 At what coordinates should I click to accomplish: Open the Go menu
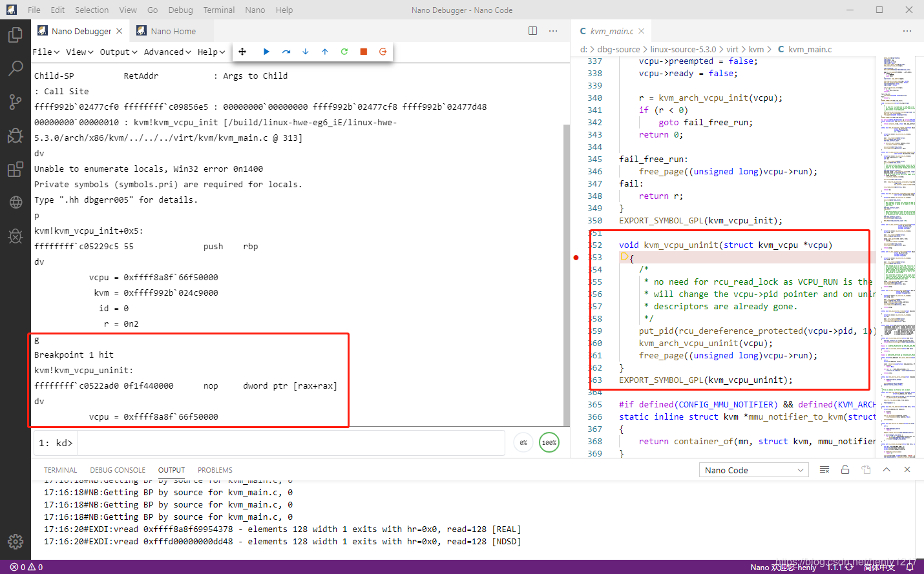pyautogui.click(x=152, y=10)
